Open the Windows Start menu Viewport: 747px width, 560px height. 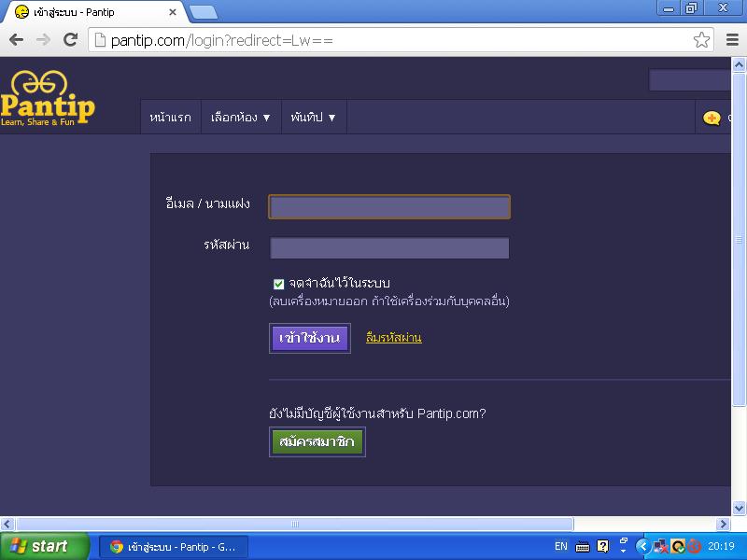click(44, 546)
